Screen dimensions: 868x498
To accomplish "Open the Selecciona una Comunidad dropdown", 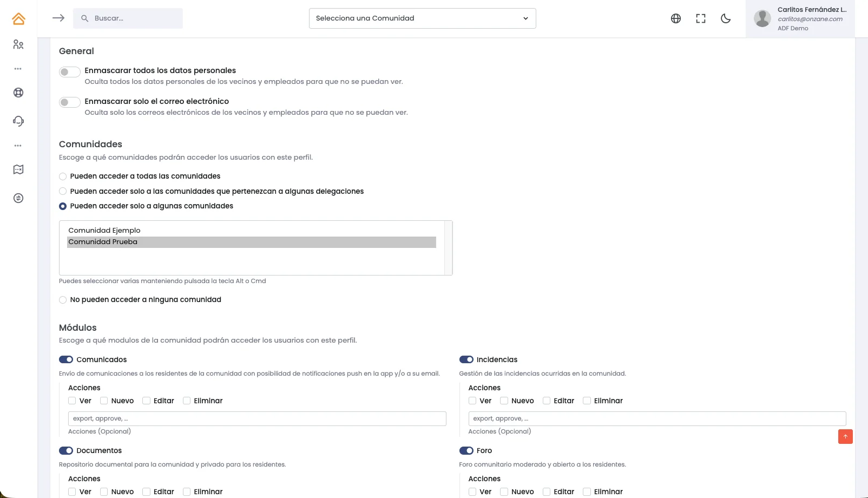I will point(423,18).
